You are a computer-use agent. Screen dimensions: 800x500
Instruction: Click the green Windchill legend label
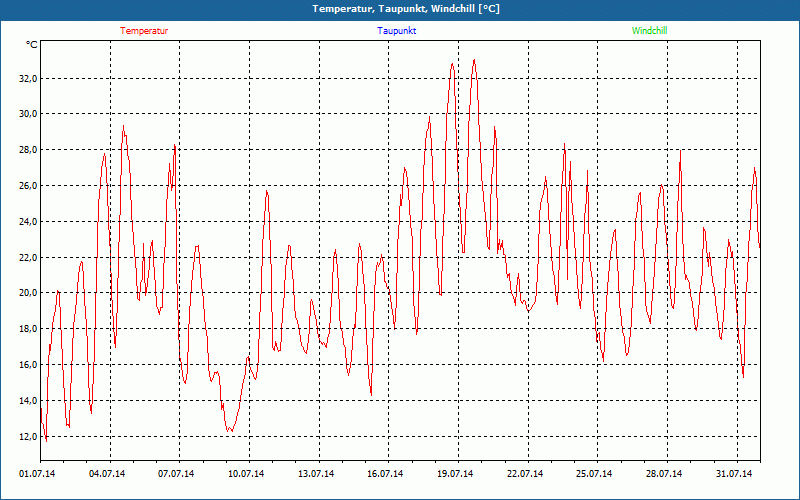[x=649, y=31]
